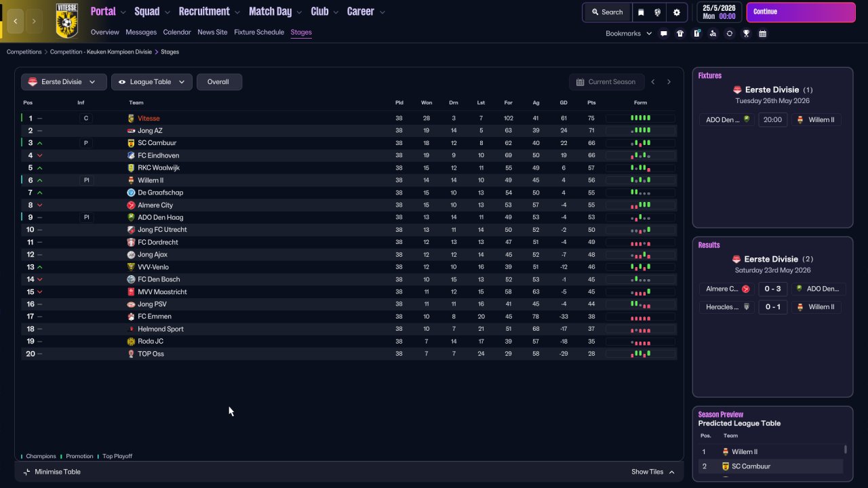Click the FC Eindhoven club badge
Viewport: 868px width, 488px height.
tap(131, 155)
